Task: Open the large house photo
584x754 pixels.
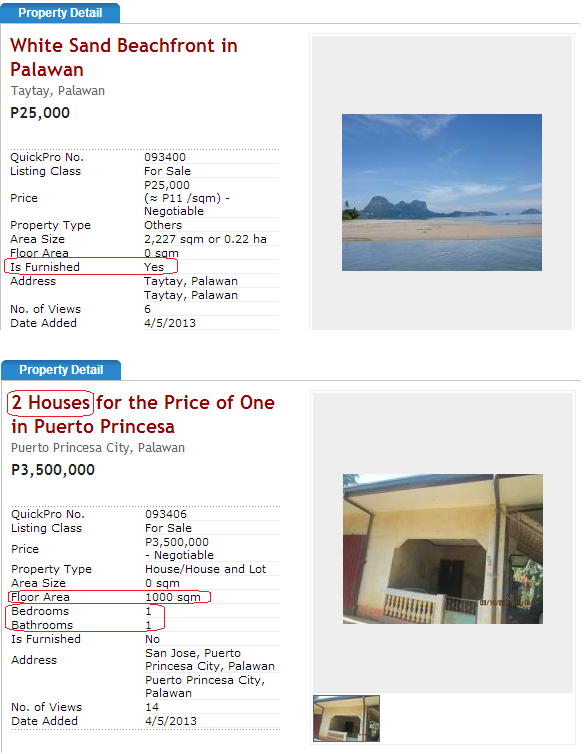Action: [x=443, y=549]
